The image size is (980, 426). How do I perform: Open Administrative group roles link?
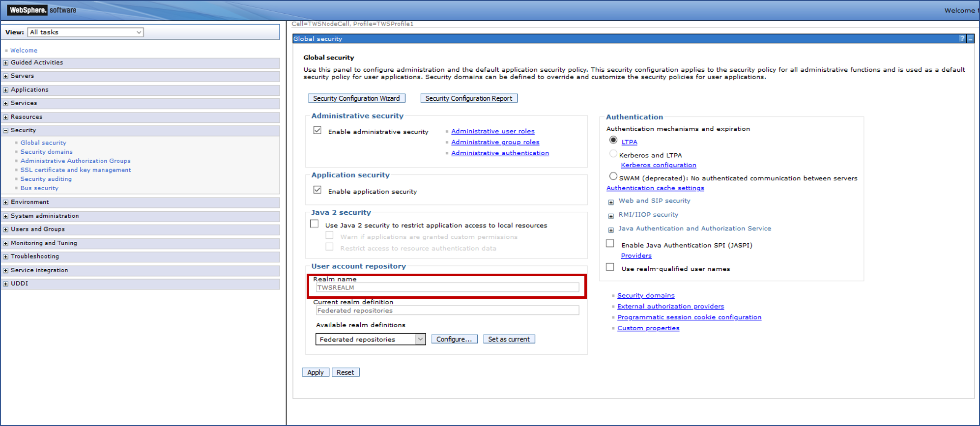495,142
